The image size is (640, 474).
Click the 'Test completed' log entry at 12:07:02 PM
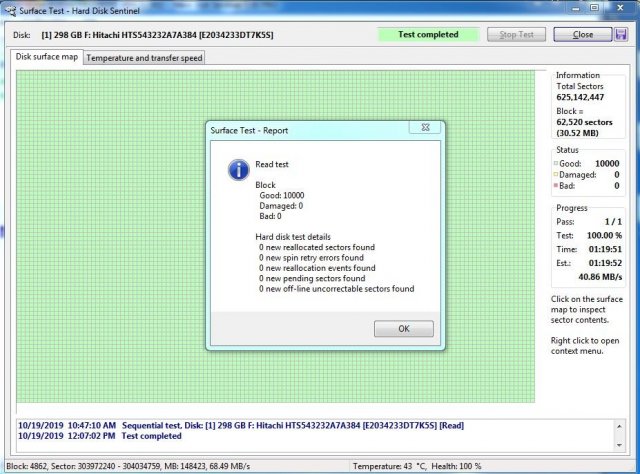[100, 436]
